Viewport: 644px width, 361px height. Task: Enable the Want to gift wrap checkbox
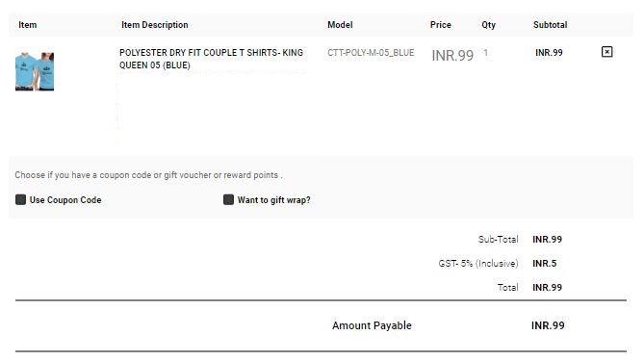[228, 199]
